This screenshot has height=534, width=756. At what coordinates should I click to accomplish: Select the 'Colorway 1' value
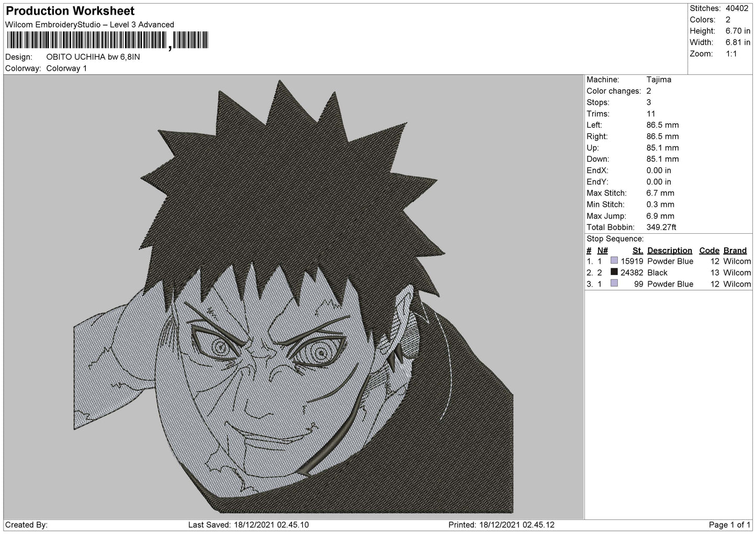pos(66,69)
